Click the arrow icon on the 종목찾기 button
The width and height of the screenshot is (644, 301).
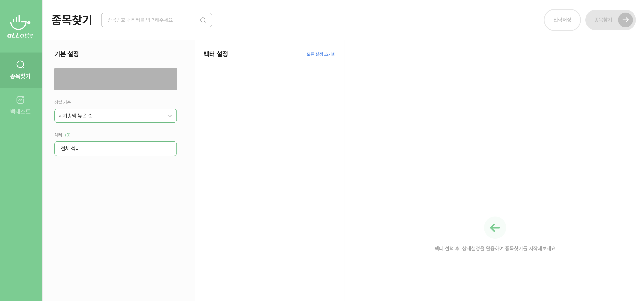(x=625, y=20)
